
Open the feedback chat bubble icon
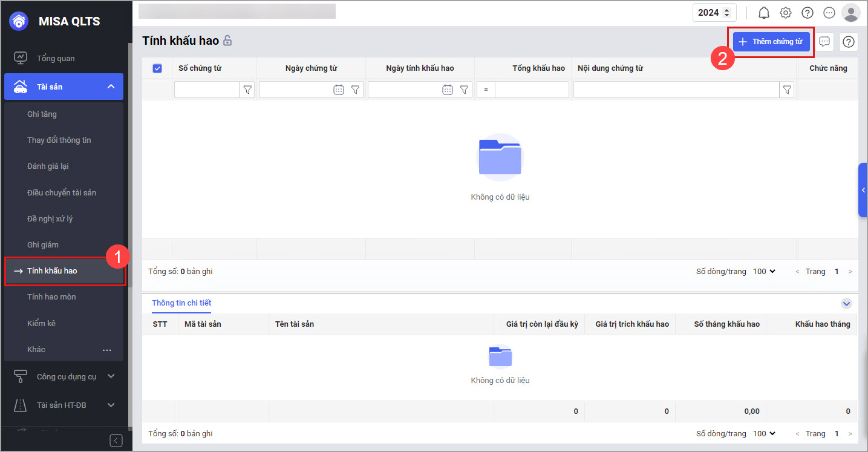click(x=824, y=42)
